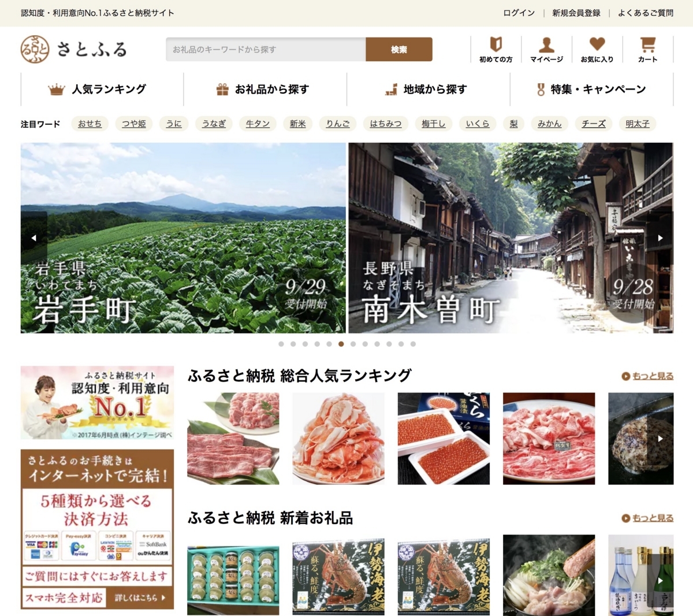Select the map icon for 地域から探す

390,88
